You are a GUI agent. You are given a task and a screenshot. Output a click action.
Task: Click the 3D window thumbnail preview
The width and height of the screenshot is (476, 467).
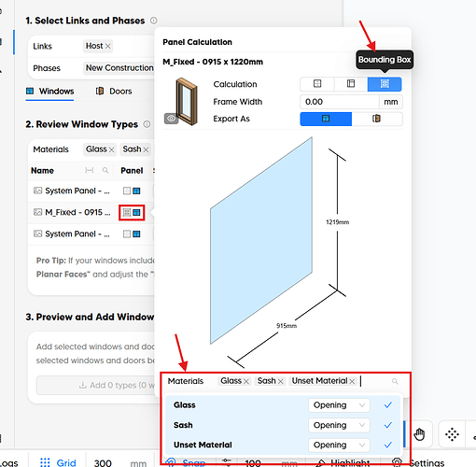pyautogui.click(x=186, y=102)
